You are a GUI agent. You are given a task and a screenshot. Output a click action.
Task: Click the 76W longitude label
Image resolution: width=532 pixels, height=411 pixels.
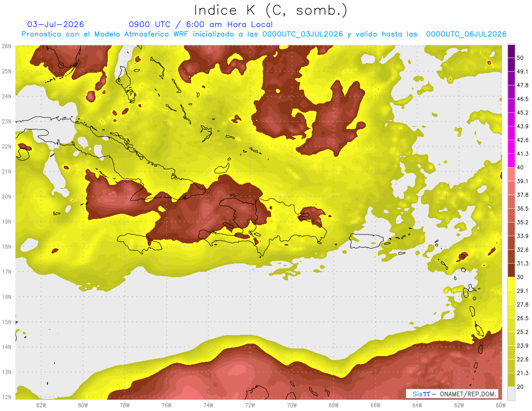click(166, 405)
